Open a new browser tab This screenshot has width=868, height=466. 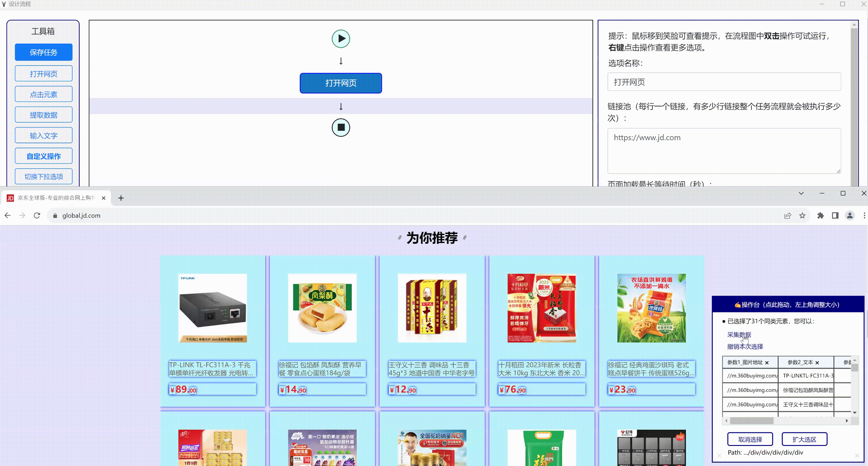coord(121,198)
